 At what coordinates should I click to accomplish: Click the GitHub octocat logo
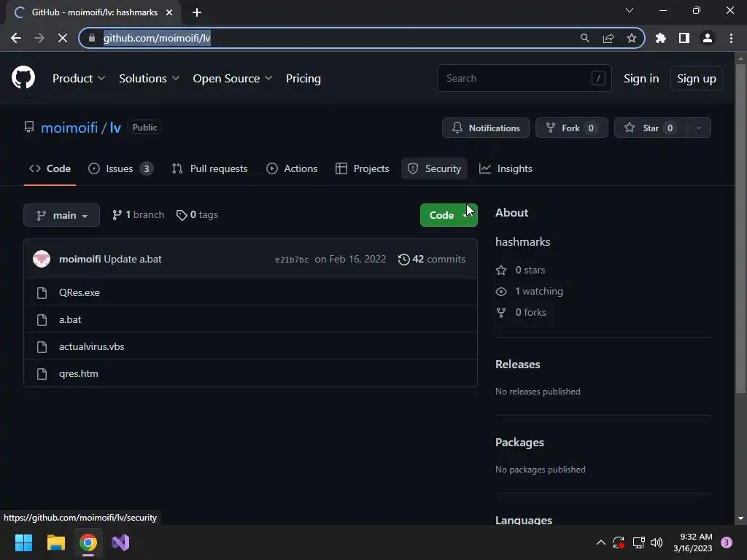[x=23, y=77]
